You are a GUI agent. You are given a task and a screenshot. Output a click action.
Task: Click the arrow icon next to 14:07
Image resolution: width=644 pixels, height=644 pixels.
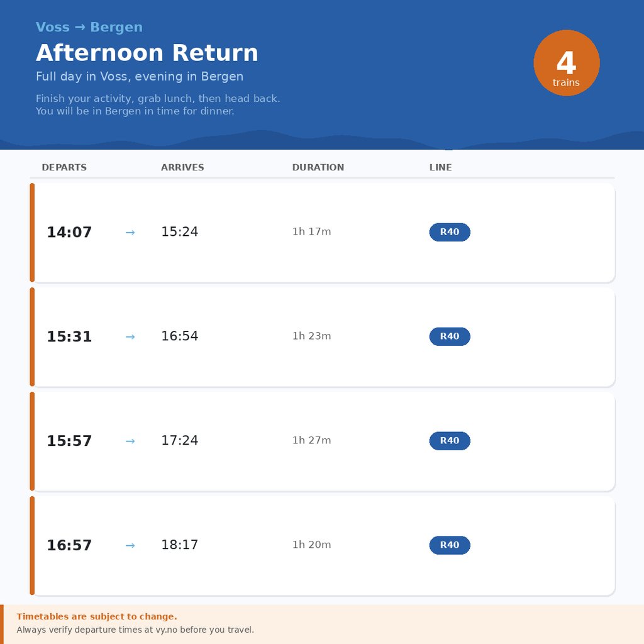coord(130,233)
